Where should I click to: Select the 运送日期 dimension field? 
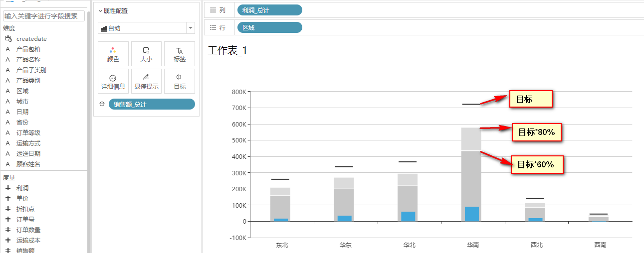tap(28, 153)
